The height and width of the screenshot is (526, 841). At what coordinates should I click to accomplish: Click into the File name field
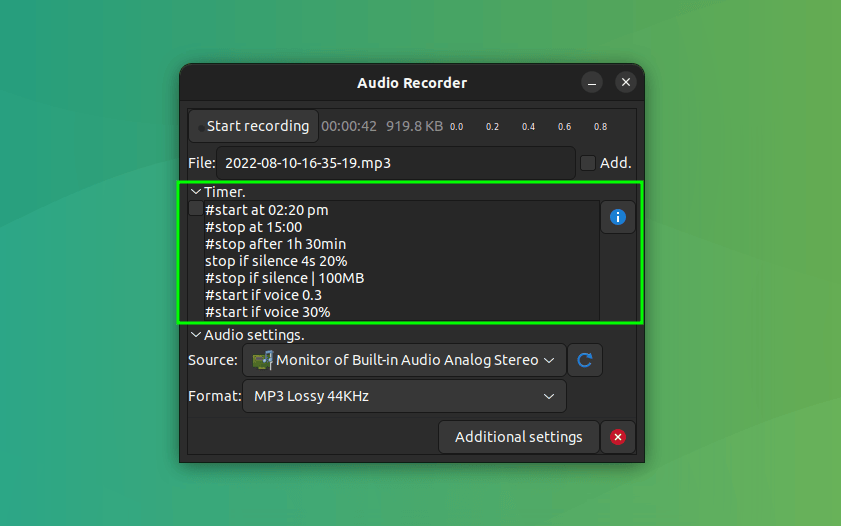click(395, 163)
